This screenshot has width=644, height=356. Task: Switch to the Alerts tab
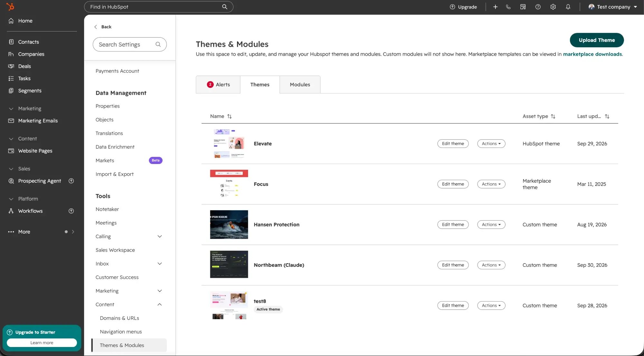point(218,84)
